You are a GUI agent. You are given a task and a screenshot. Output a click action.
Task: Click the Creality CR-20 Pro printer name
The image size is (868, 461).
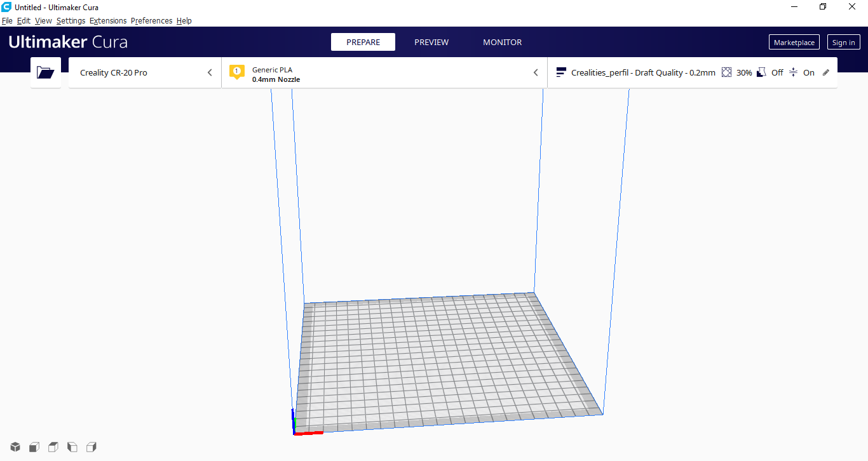click(x=114, y=72)
